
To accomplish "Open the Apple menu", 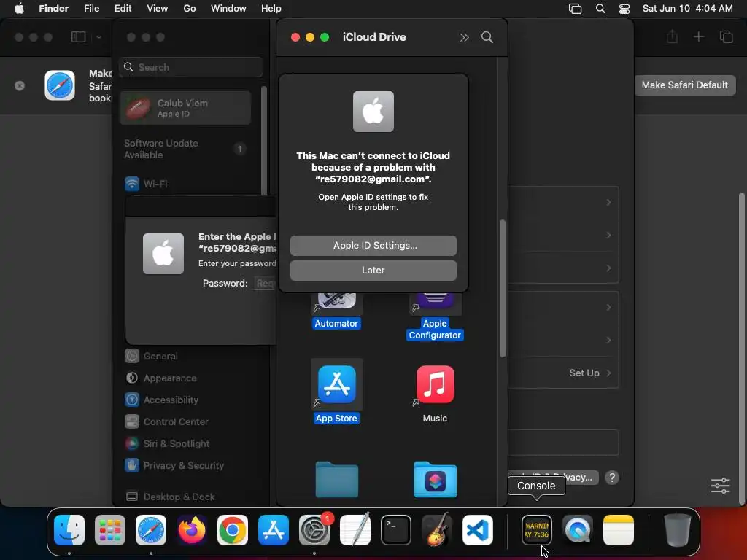I will (18, 9).
